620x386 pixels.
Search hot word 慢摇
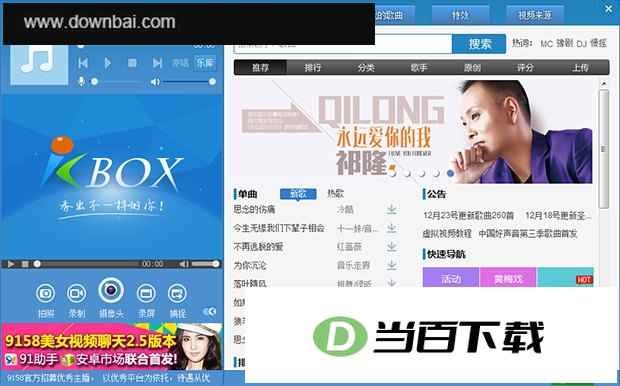click(598, 43)
